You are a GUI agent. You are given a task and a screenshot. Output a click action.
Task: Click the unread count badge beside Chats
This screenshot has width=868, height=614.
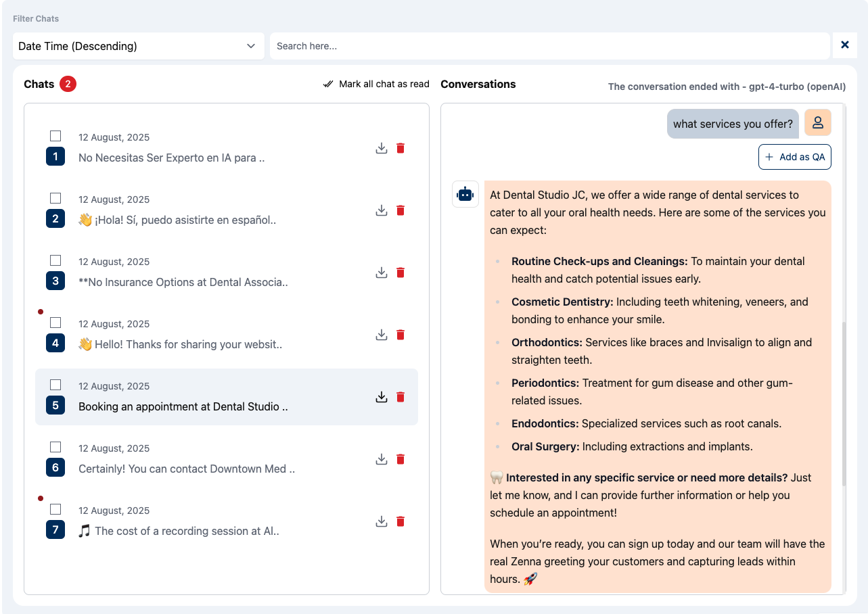pyautogui.click(x=67, y=84)
